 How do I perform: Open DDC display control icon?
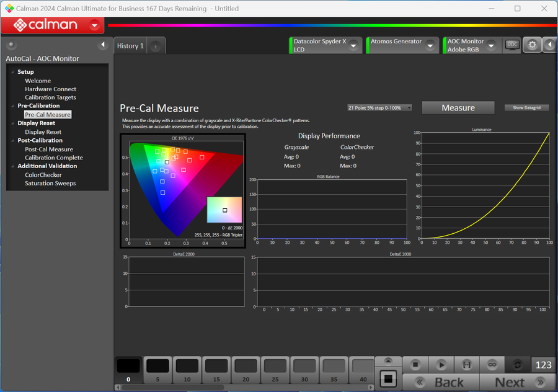pos(511,45)
